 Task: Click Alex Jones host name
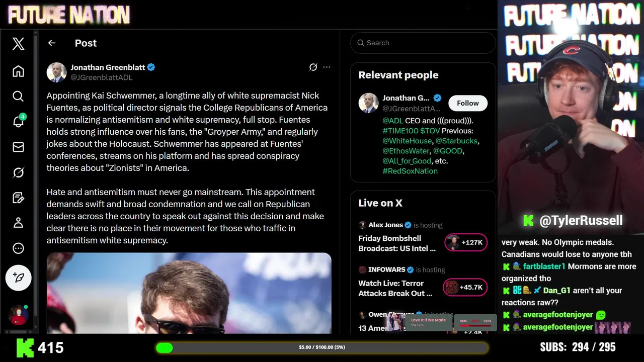coord(386,225)
